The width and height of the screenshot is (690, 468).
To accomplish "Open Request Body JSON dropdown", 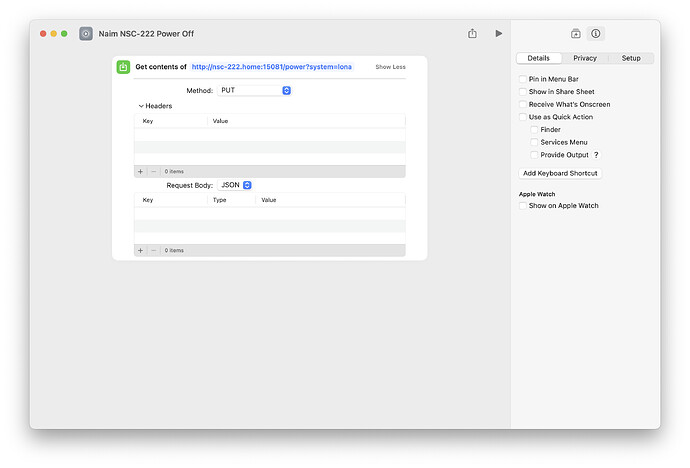I will click(235, 185).
